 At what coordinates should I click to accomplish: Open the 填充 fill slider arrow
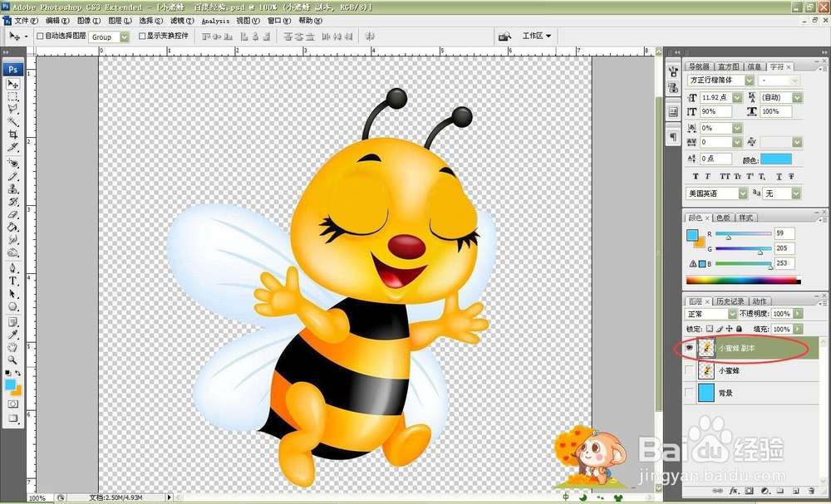click(798, 329)
